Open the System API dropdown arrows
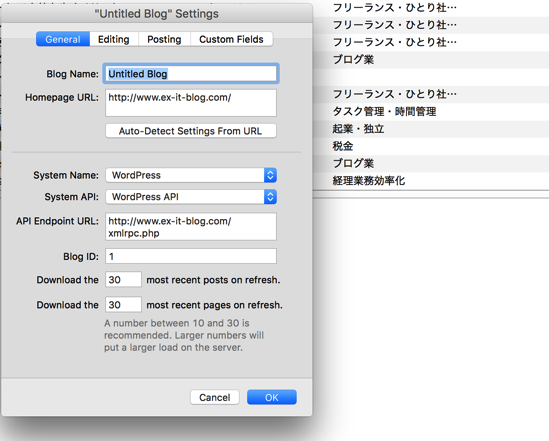The width and height of the screenshot is (549, 441). 270,197
